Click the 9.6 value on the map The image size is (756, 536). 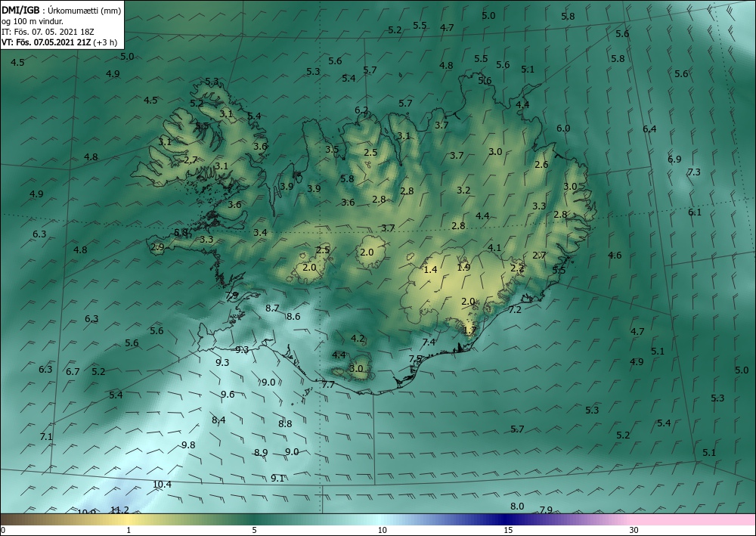pos(228,395)
